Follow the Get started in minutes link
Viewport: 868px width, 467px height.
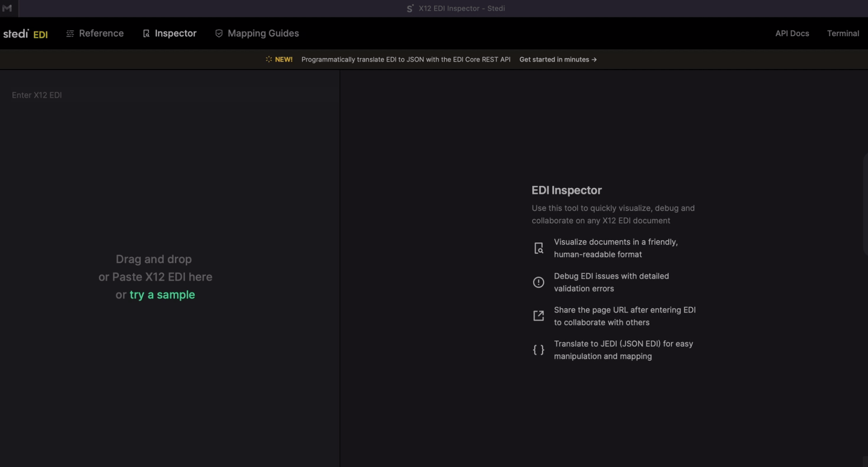[558, 60]
